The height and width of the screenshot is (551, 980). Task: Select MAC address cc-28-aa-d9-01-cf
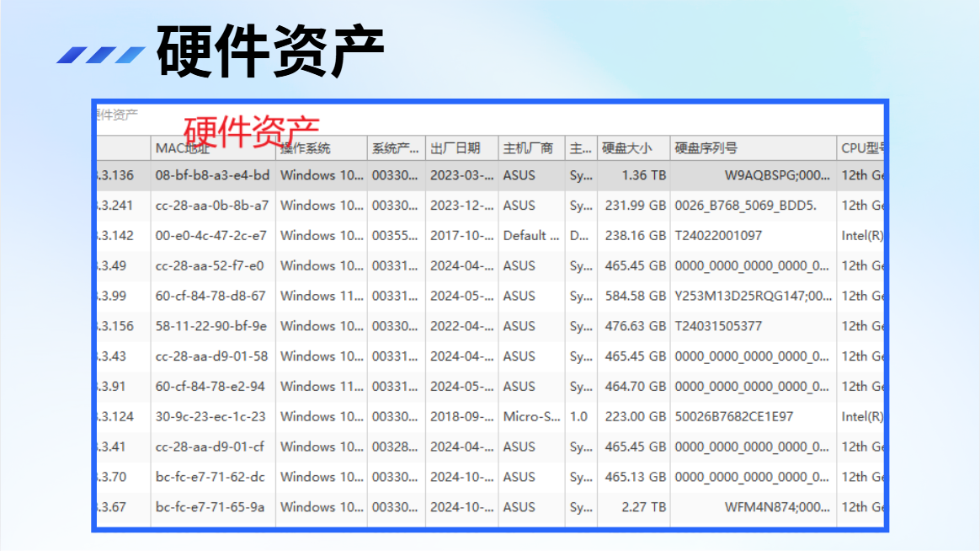coord(210,447)
